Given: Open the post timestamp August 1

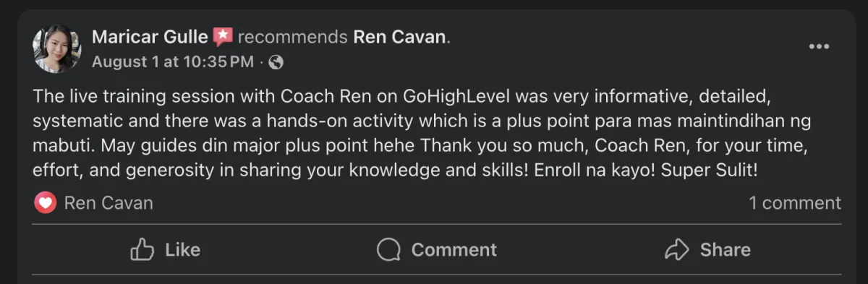Looking at the screenshot, I should pyautogui.click(x=171, y=62).
